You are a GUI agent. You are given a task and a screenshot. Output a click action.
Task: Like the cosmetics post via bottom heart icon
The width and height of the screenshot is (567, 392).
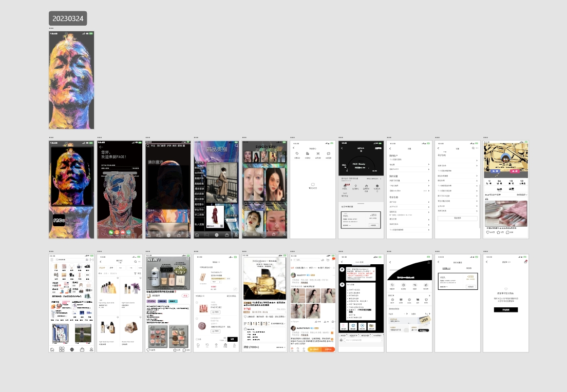click(x=148, y=350)
